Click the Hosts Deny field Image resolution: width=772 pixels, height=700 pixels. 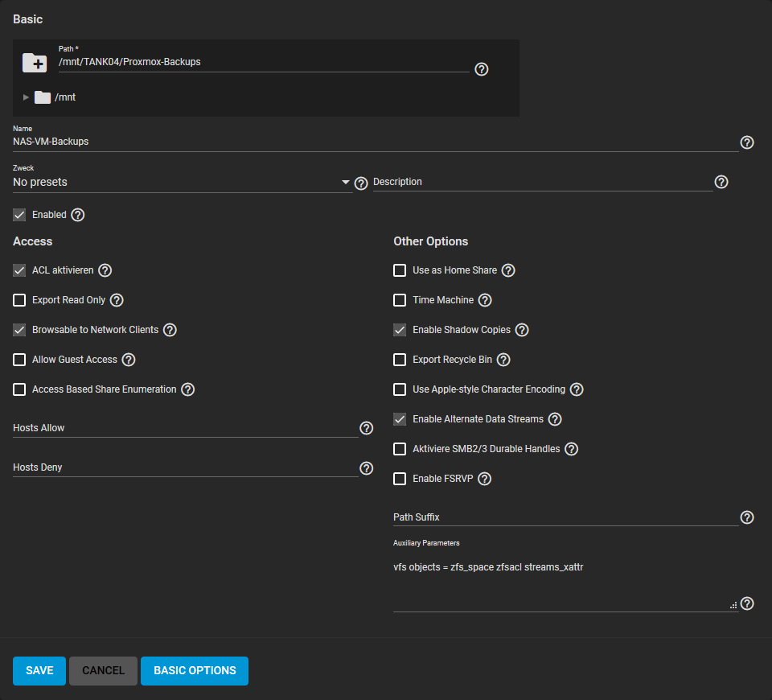pyautogui.click(x=186, y=467)
